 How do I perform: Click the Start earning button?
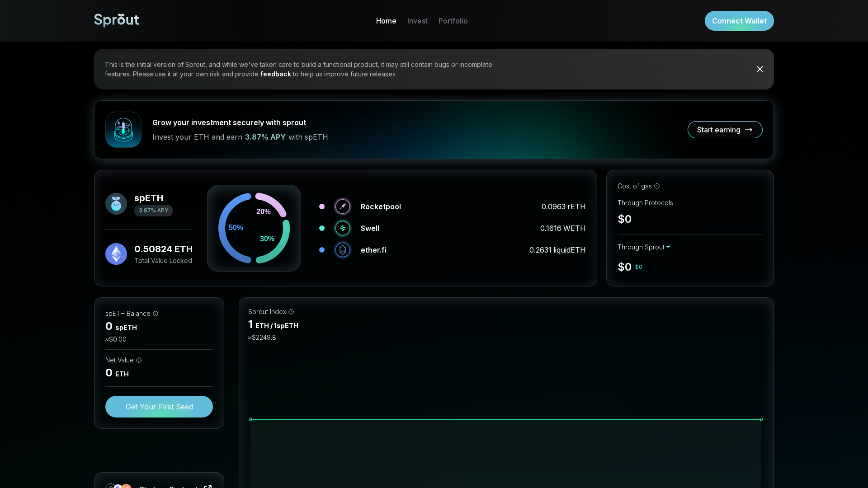click(x=725, y=130)
